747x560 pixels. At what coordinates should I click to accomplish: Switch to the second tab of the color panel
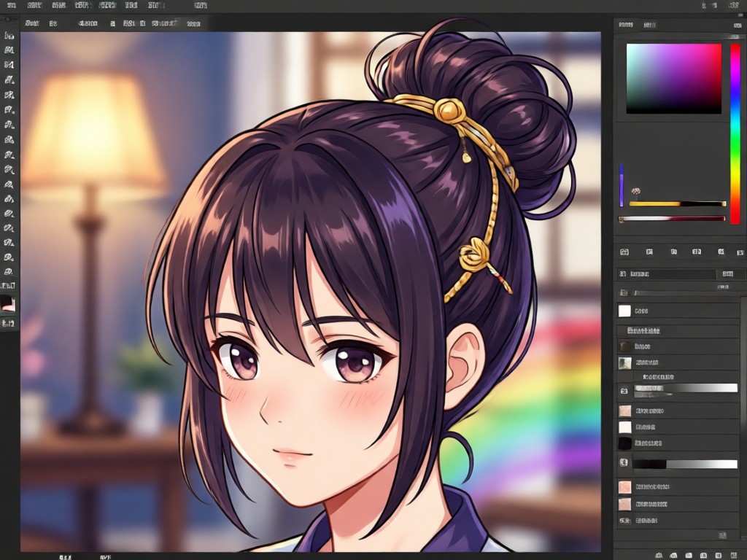(649, 25)
